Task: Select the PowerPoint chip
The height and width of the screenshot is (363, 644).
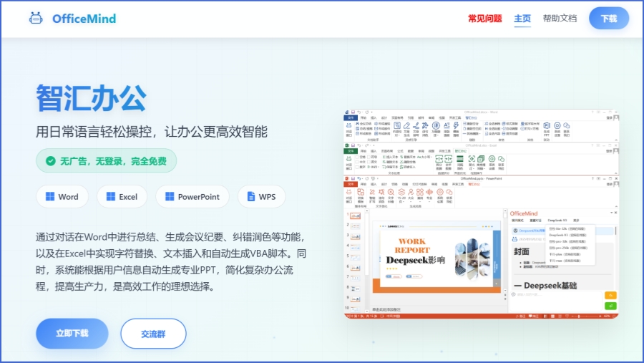Action: (192, 196)
